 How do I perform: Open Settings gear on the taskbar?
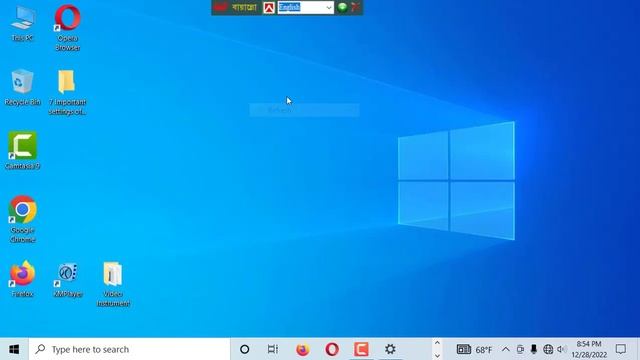(x=390, y=349)
